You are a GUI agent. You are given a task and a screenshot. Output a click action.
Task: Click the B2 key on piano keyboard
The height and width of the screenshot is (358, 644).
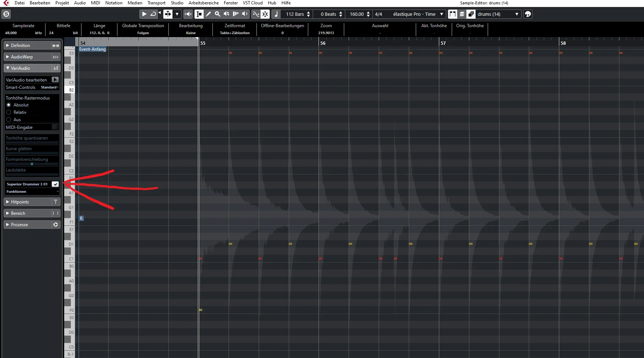pyautogui.click(x=70, y=90)
